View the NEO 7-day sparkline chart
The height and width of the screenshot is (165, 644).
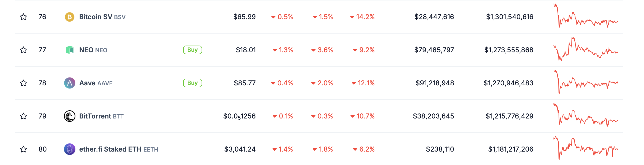[x=586, y=49]
